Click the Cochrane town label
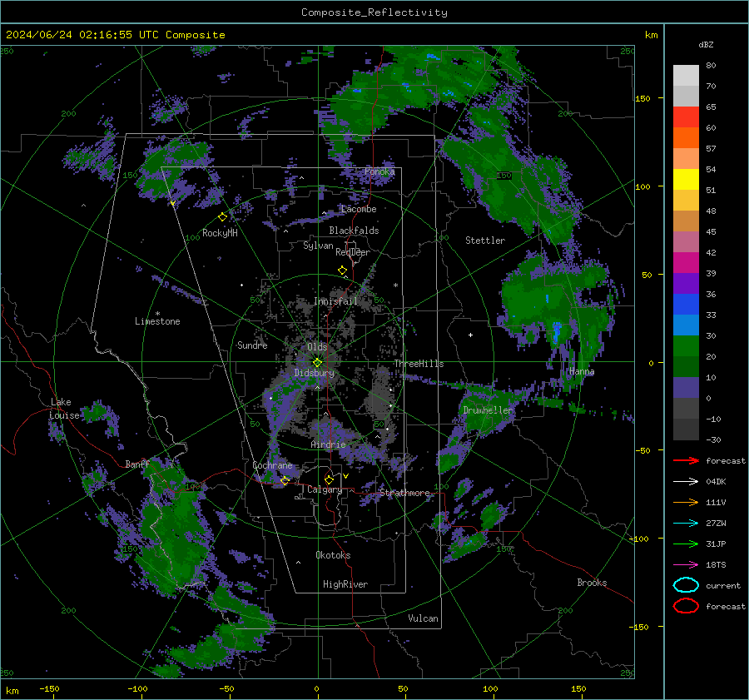Screen dimensions: 749x700 (x=272, y=465)
